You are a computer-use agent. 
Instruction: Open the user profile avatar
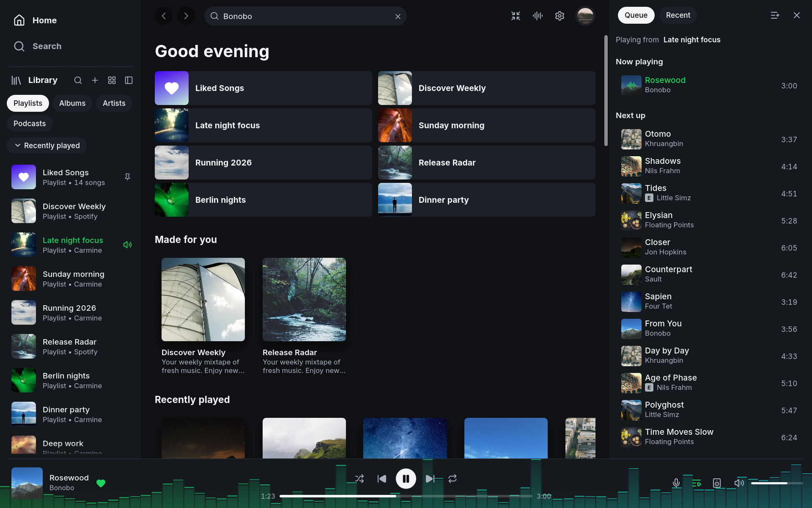click(585, 16)
